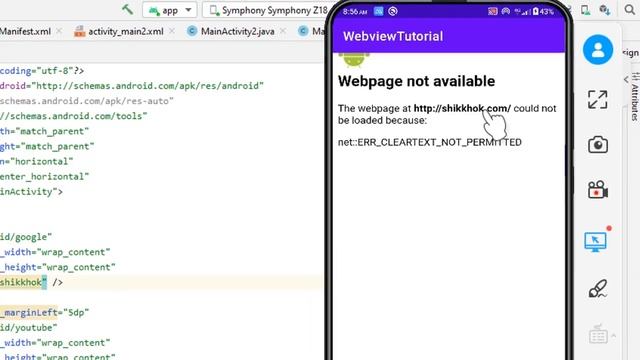Click the code line n="horizontal"
This screenshot has width=640, height=360.
click(x=37, y=162)
